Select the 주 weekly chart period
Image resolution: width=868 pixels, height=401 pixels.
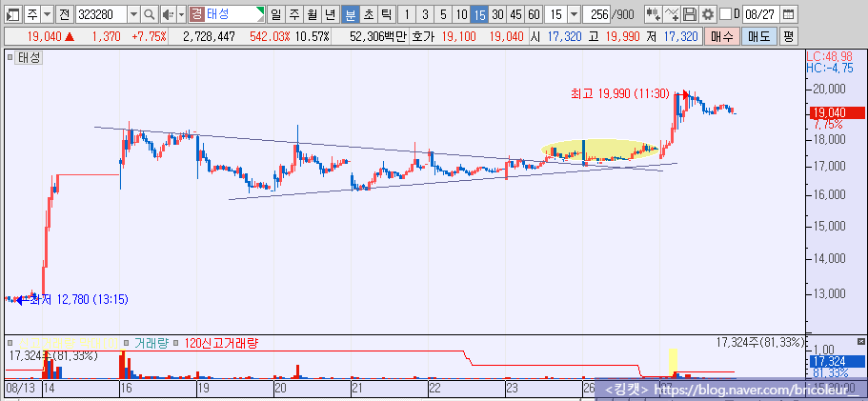[x=294, y=14]
